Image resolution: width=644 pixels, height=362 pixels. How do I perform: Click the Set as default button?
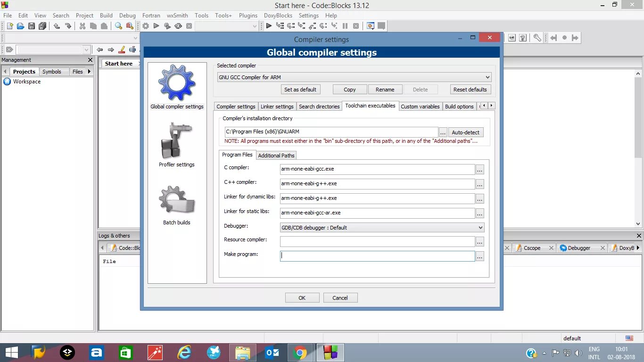301,90
